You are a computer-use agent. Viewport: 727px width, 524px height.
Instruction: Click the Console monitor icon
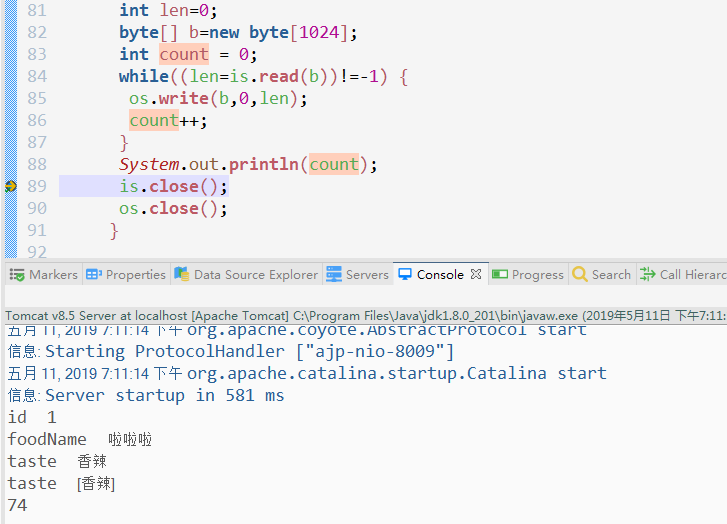[405, 275]
